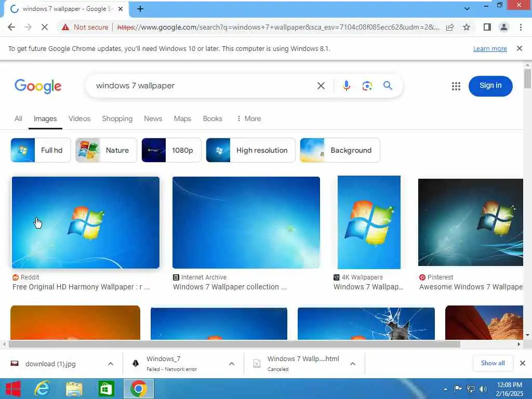
Task: Bookmark this page with the star icon
Action: [467, 27]
